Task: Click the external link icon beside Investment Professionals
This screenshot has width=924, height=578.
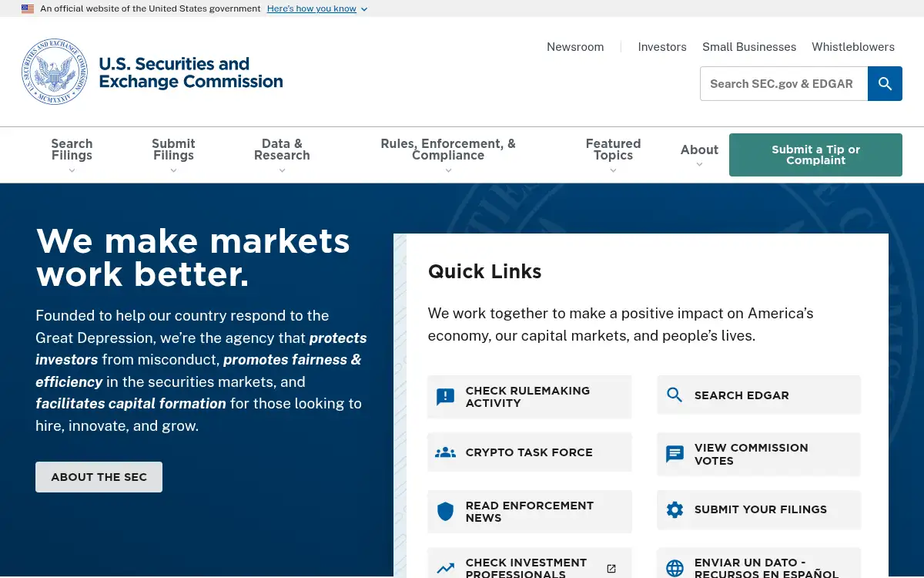Action: click(611, 569)
